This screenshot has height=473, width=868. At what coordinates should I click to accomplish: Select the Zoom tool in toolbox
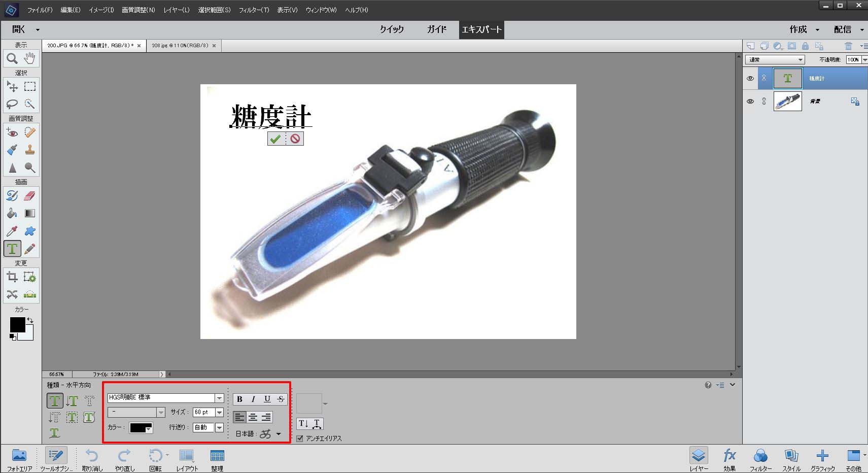(12, 59)
